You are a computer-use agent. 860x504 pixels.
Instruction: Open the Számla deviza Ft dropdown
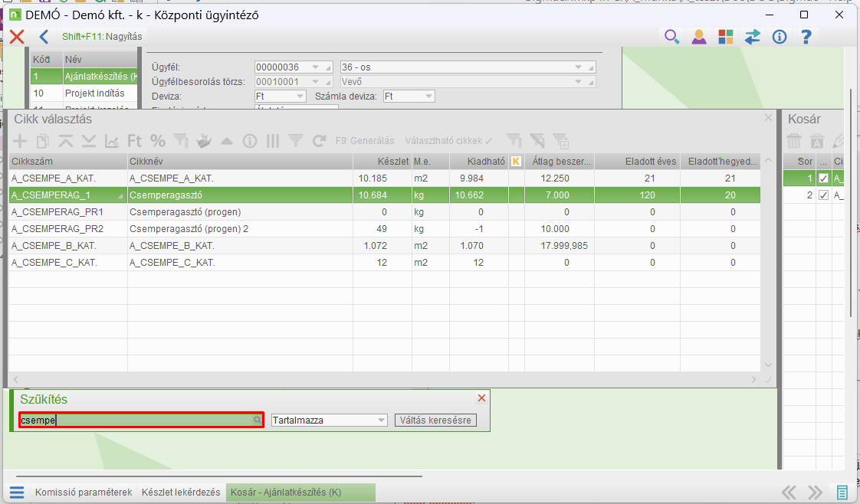coord(429,97)
